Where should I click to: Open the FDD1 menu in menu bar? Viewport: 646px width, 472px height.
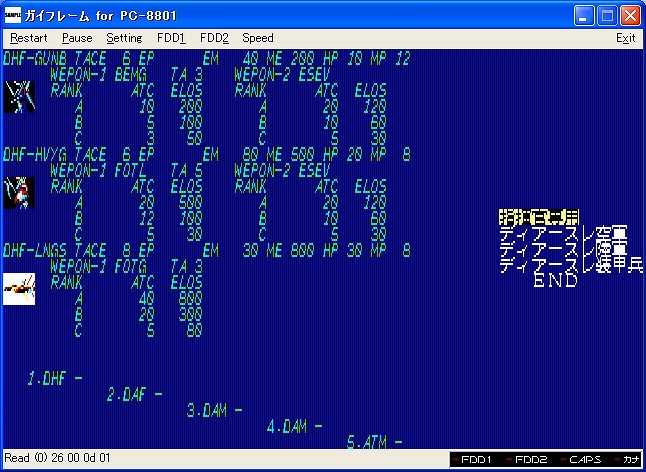point(171,38)
